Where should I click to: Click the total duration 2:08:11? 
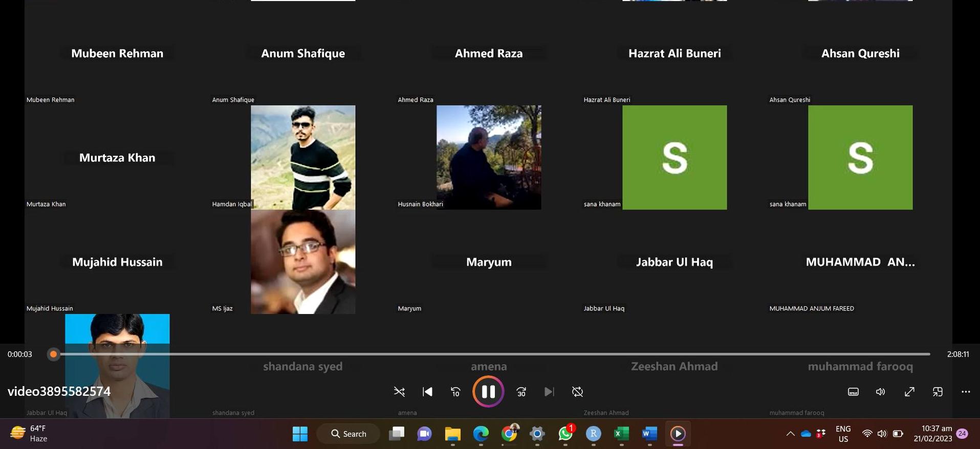coord(957,354)
